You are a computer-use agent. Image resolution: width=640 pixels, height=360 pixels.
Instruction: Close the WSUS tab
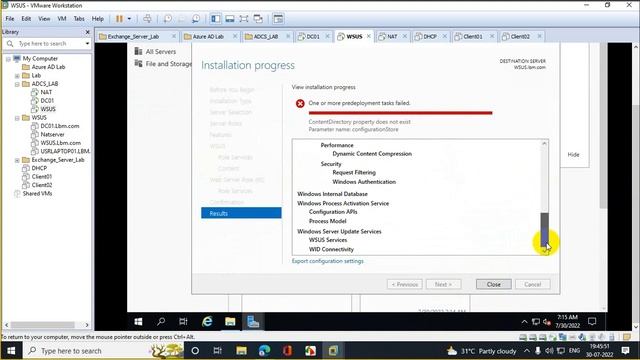click(x=369, y=36)
